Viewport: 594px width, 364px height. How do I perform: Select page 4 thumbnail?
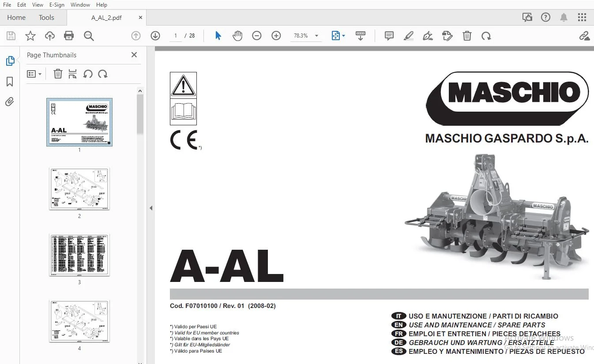click(79, 321)
